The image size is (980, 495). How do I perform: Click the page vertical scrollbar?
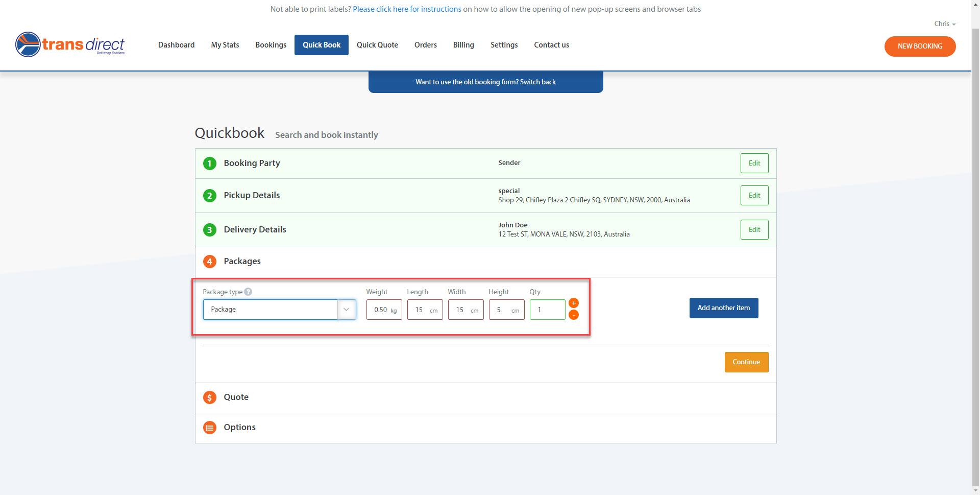pos(975,255)
